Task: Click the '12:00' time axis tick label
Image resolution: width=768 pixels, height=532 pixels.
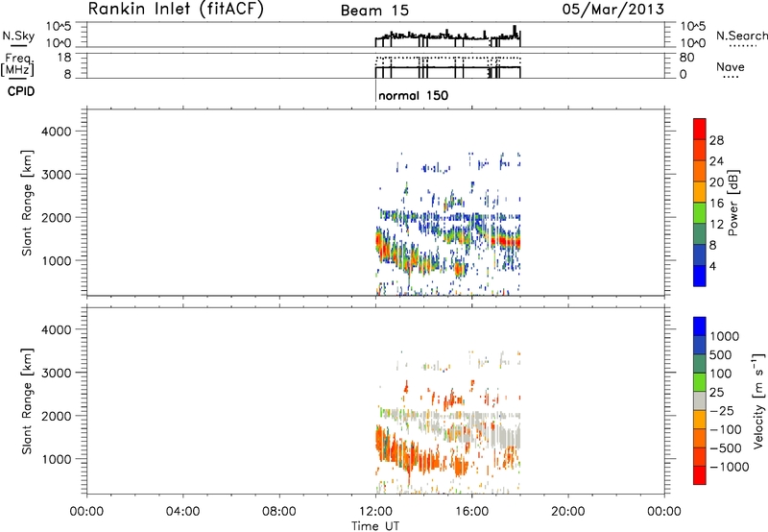Action: tap(375, 512)
